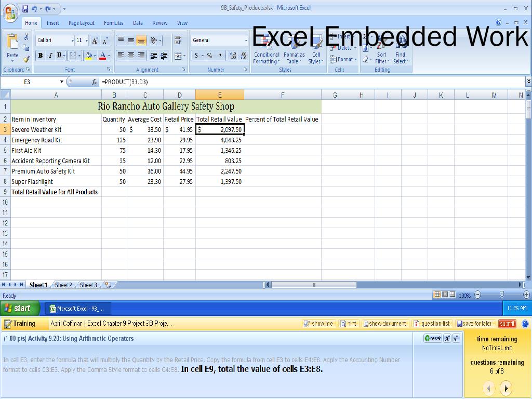Open the number format General dropdown
532x399 pixels.
tap(246, 41)
